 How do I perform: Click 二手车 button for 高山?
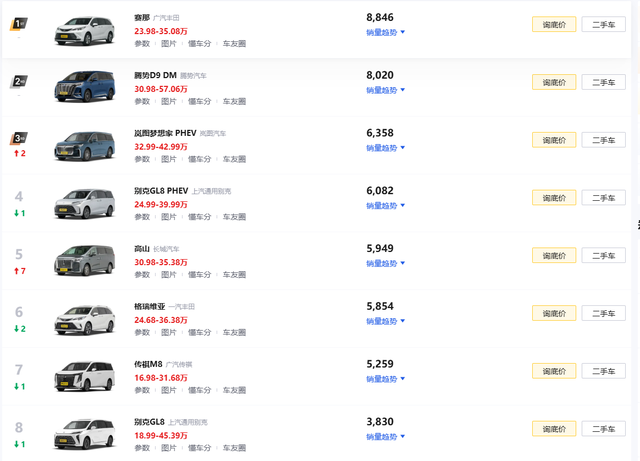[x=603, y=256]
